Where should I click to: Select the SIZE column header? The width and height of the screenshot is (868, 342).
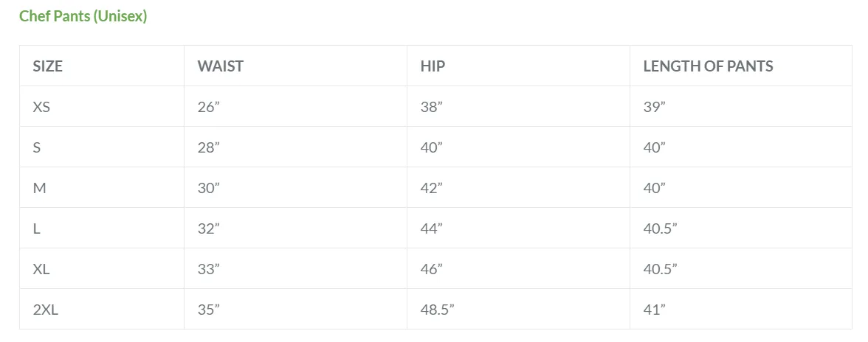(x=47, y=66)
